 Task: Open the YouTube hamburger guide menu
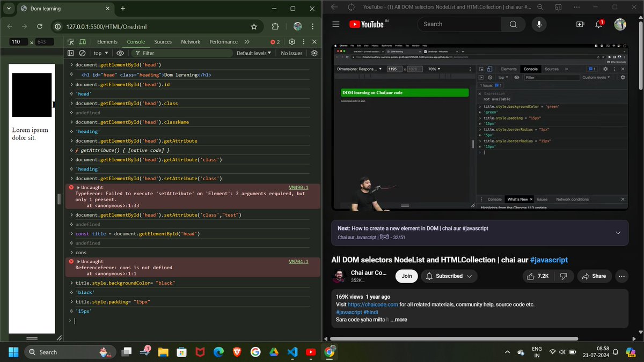(x=336, y=24)
